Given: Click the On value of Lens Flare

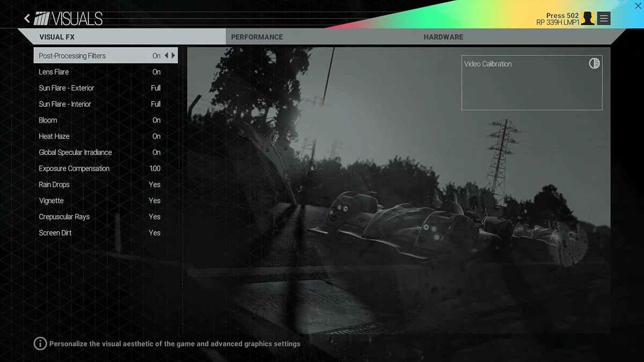Looking at the screenshot, I should click(156, 72).
